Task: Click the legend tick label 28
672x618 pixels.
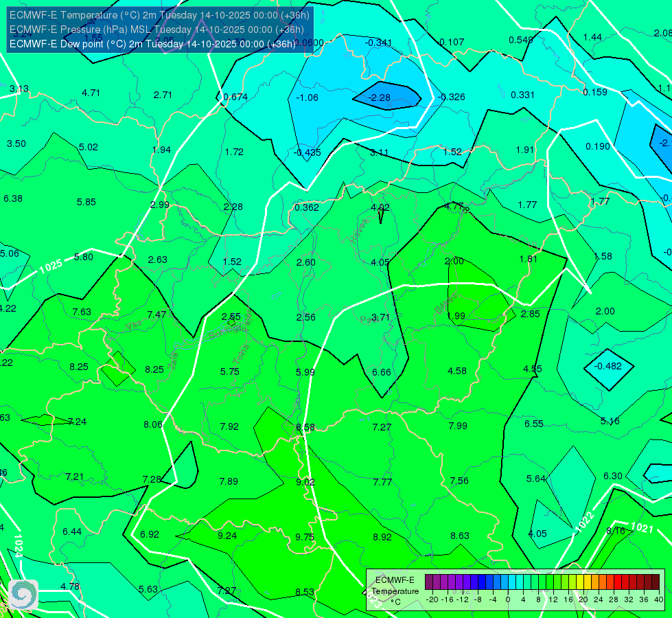Action: [613, 599]
